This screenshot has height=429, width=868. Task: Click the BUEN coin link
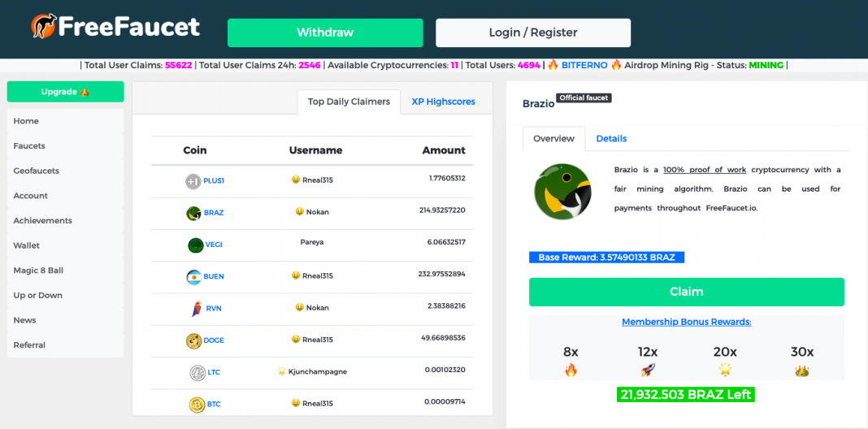pos(214,276)
